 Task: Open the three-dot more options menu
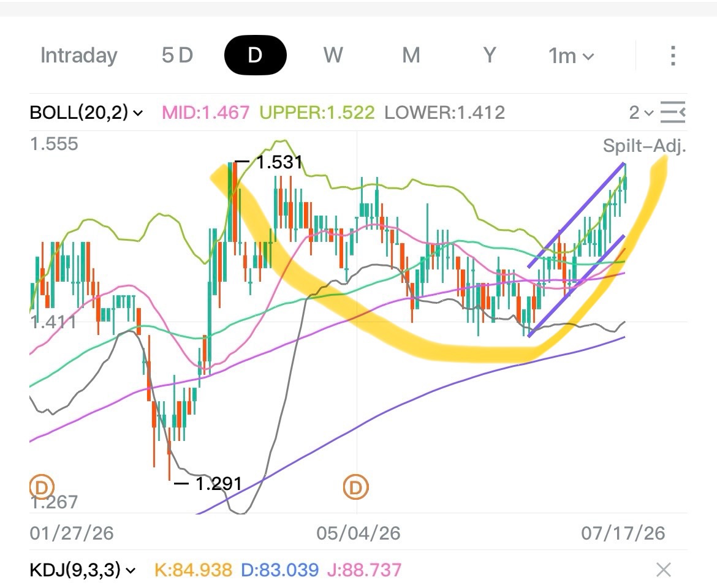pyautogui.click(x=673, y=56)
